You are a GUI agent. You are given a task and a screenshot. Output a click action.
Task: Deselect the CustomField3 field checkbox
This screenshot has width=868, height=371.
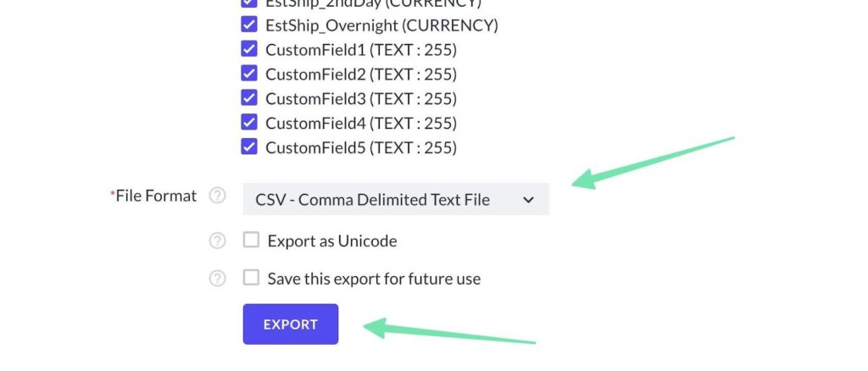[249, 98]
